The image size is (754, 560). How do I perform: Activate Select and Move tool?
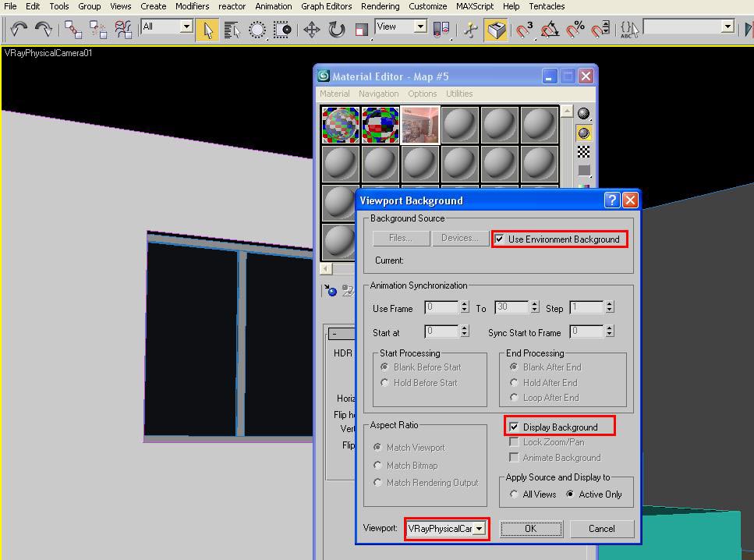[x=312, y=30]
